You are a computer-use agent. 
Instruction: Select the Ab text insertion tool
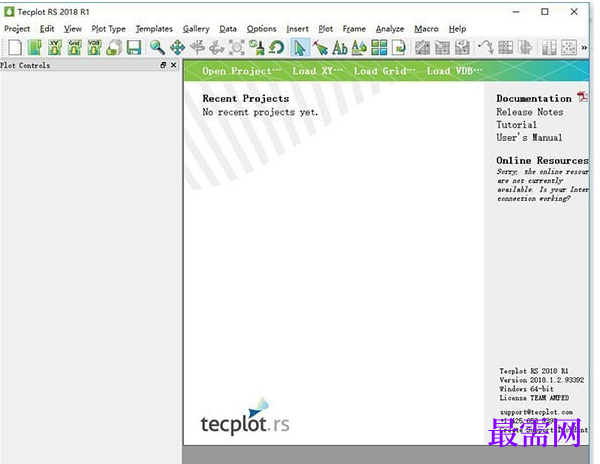tap(340, 48)
